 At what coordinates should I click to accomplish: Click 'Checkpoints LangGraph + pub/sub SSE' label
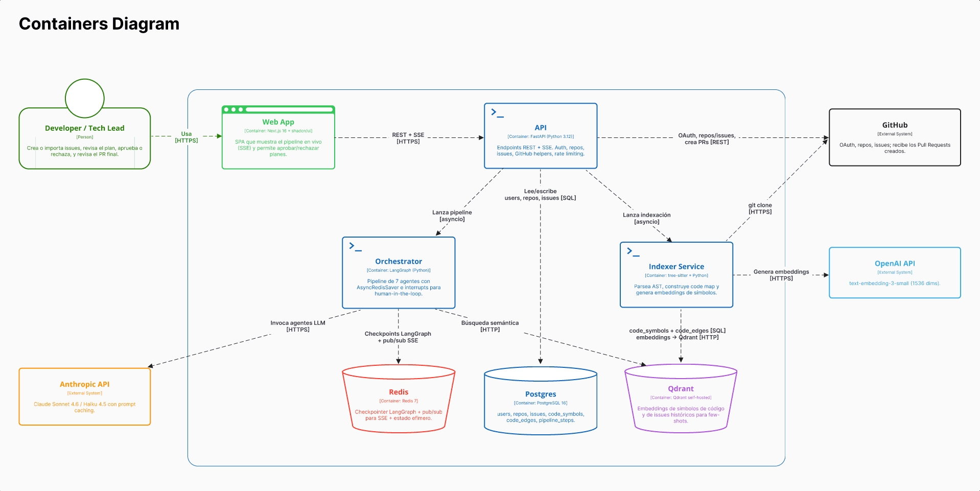tap(398, 337)
